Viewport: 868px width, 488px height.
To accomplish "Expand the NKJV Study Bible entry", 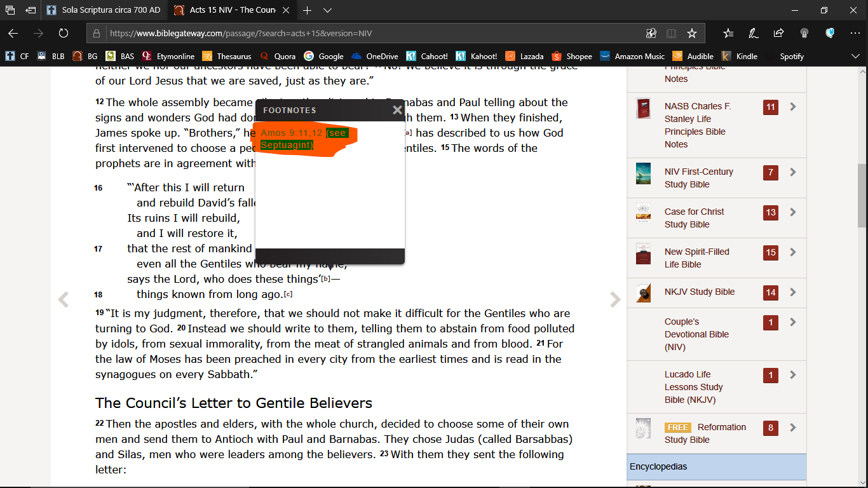I will coord(792,292).
